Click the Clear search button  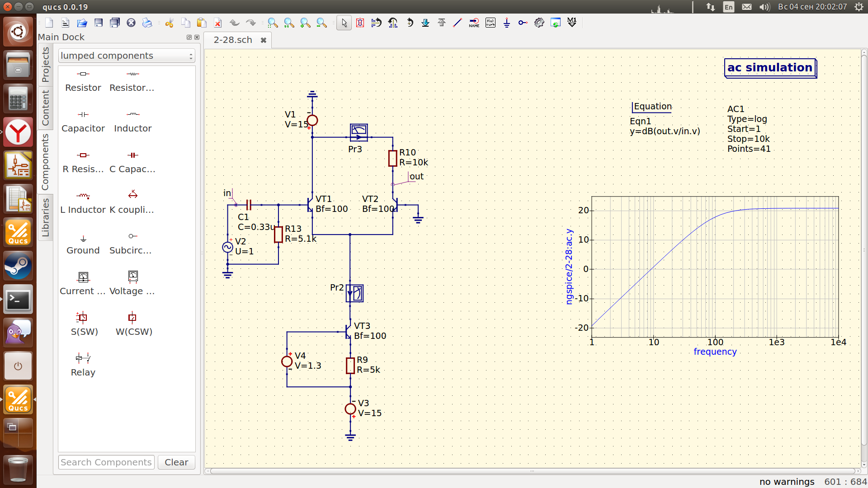click(x=176, y=462)
